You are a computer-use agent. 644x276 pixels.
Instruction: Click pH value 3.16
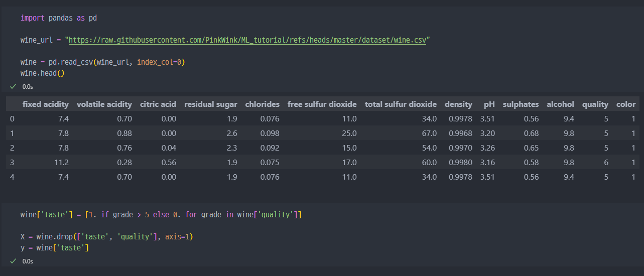(487, 163)
